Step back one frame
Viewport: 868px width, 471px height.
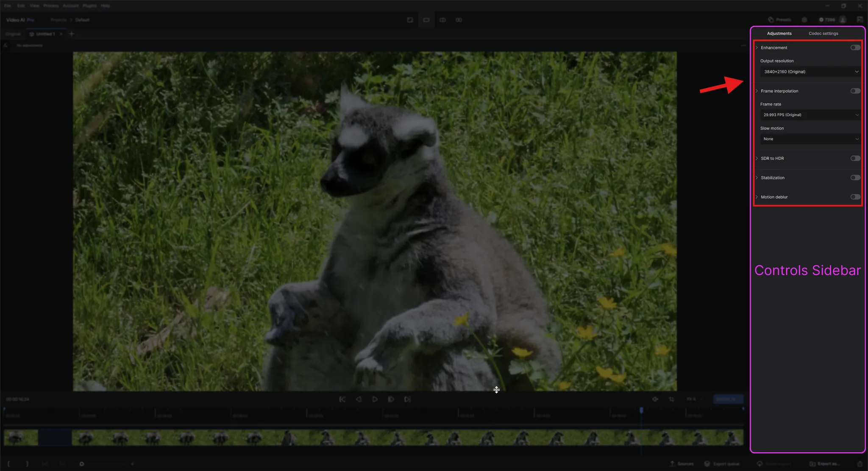(x=359, y=399)
